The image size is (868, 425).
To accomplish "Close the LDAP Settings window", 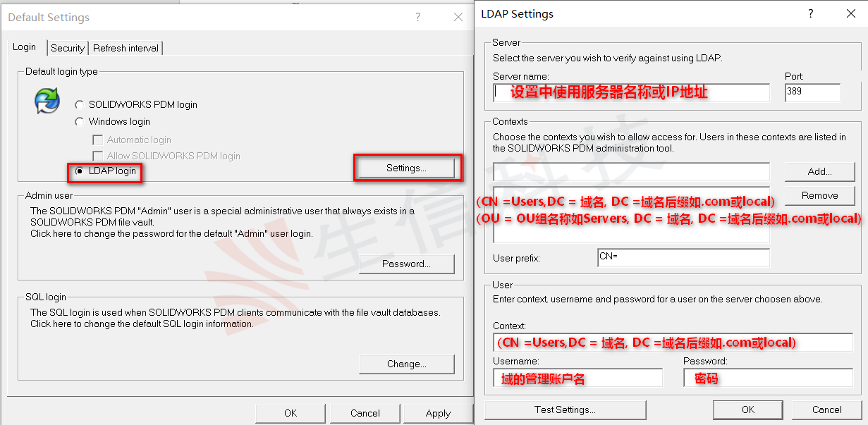I will click(x=851, y=13).
